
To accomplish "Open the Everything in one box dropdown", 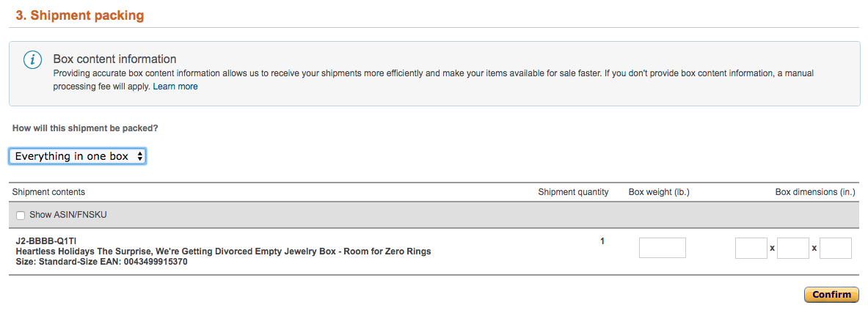I will tap(78, 157).
